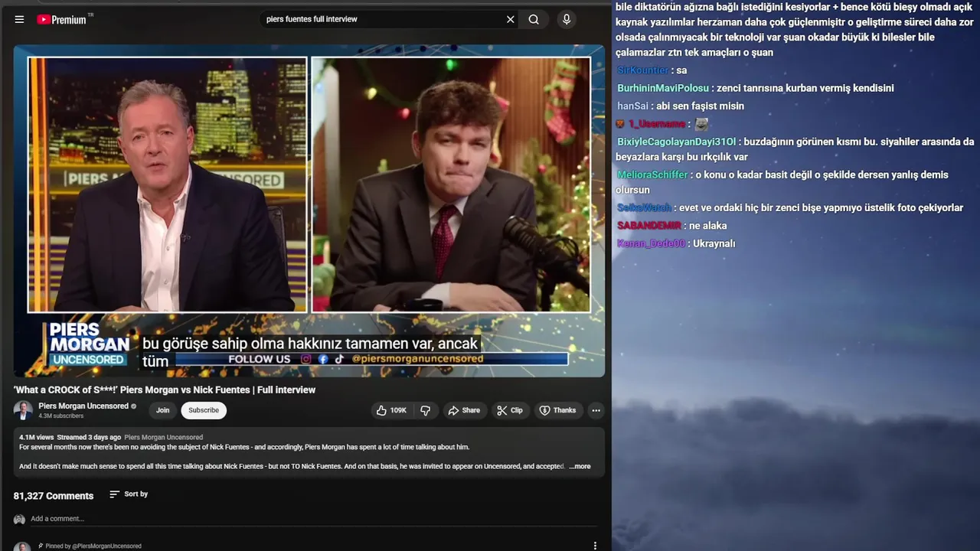Send Thanks to the creator
Image resolution: width=980 pixels, height=551 pixels.
point(557,410)
